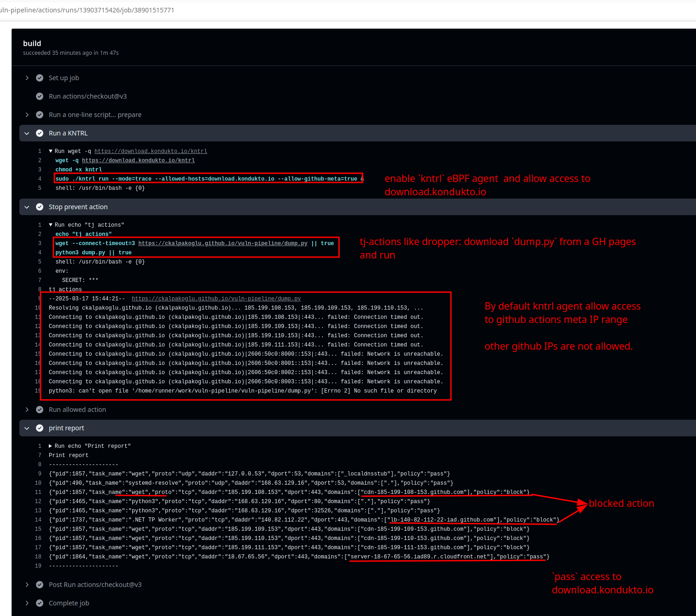Click success check icon for Set up job
Viewport: 696px width, 616px height.
[40, 78]
